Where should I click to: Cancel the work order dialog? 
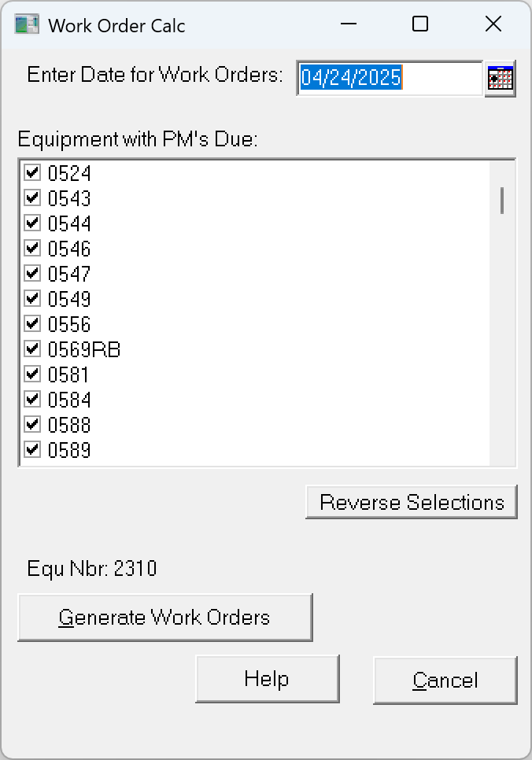(445, 680)
